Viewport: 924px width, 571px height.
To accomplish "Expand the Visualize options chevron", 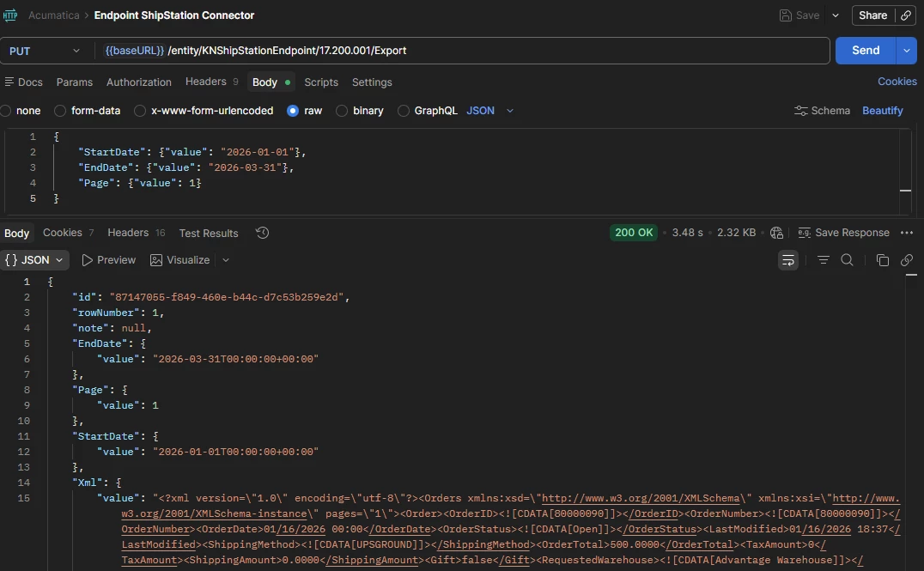I will [226, 260].
